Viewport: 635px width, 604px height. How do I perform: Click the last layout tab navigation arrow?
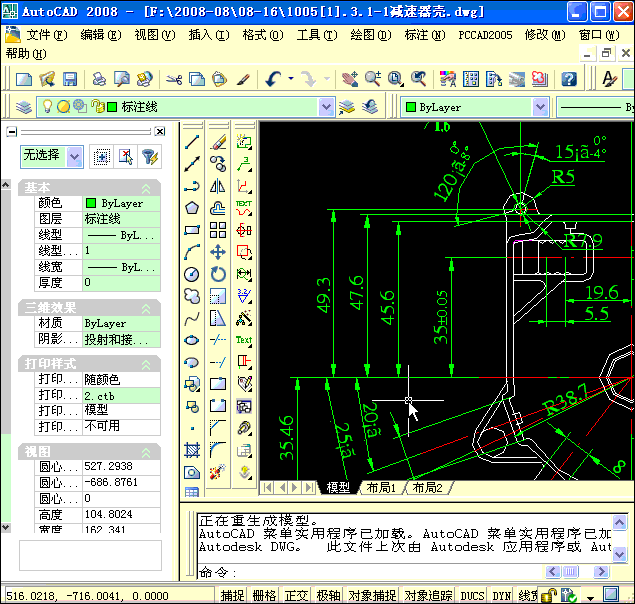[x=309, y=487]
